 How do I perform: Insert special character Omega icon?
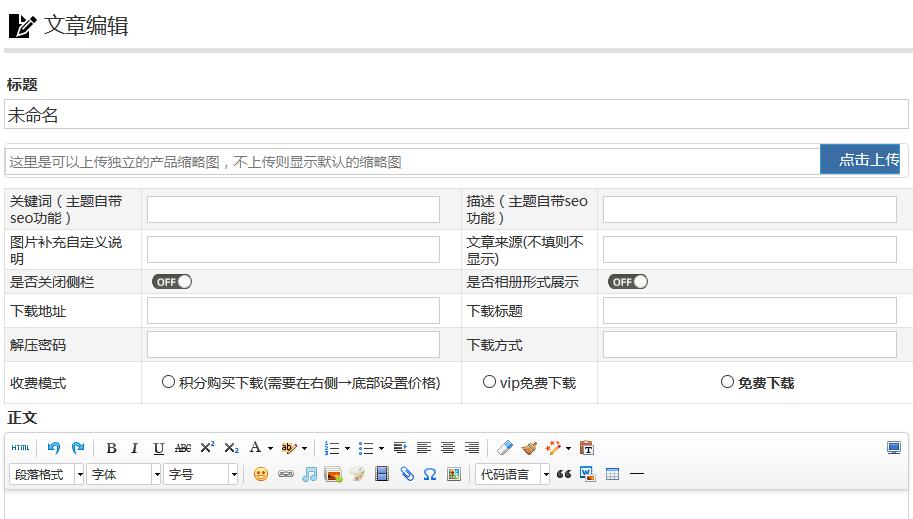coord(430,474)
